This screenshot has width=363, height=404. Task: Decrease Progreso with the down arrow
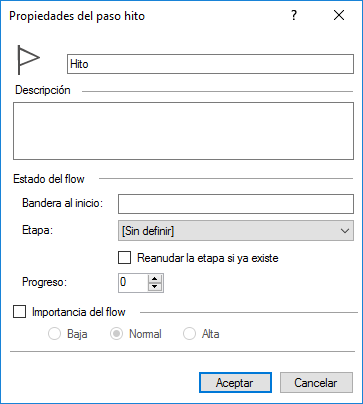click(155, 287)
